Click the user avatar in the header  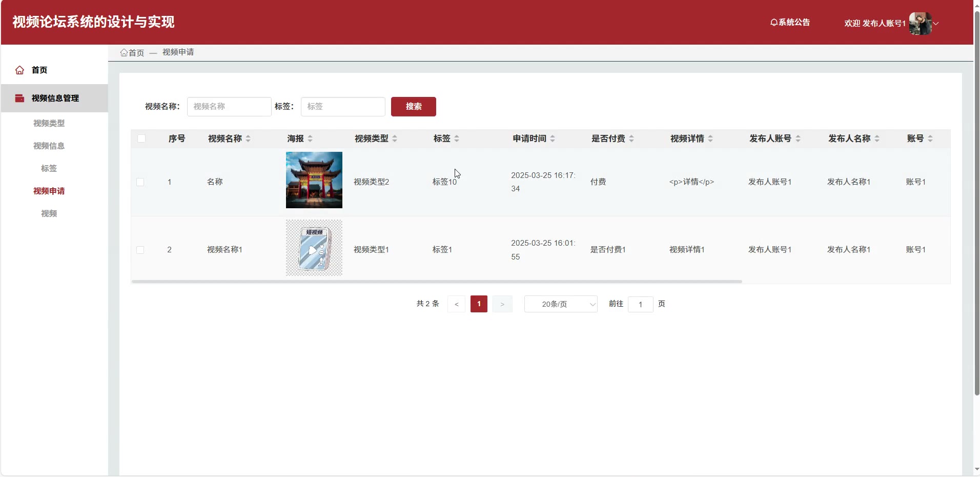(920, 24)
